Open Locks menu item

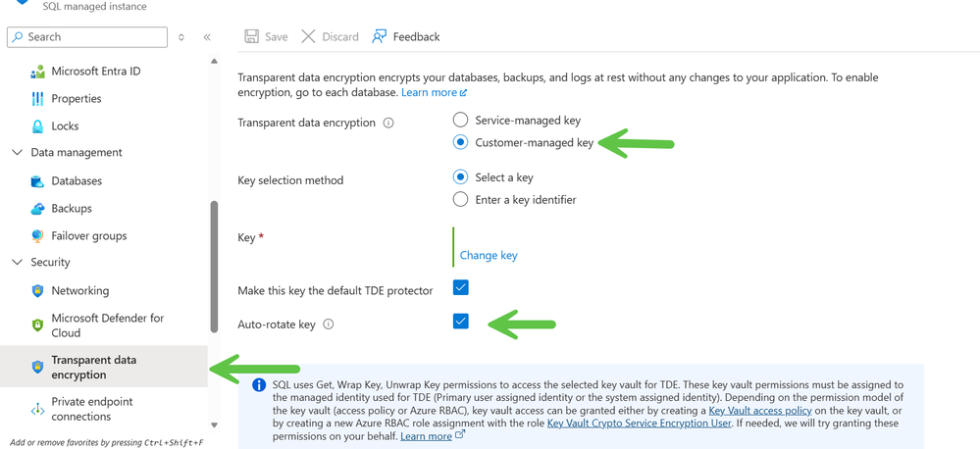104,126
